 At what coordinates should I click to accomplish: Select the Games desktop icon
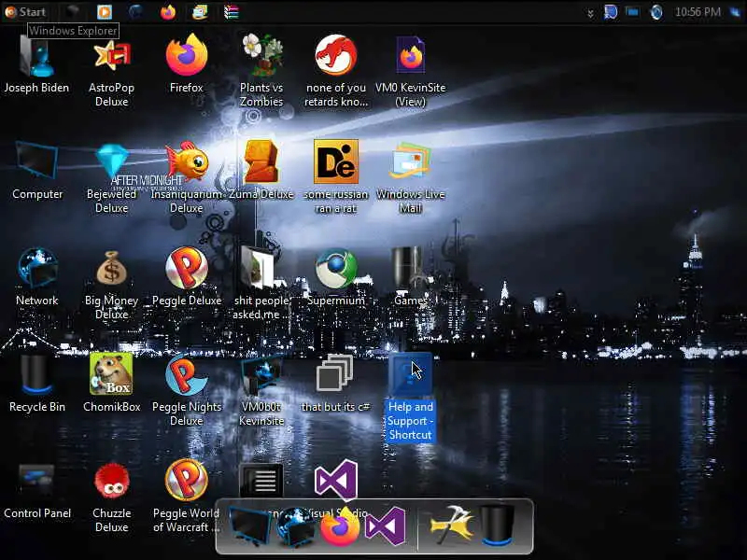pyautogui.click(x=410, y=276)
